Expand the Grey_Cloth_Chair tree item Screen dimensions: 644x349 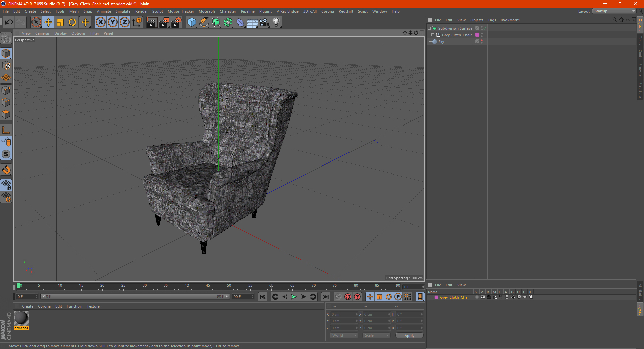[x=433, y=35]
